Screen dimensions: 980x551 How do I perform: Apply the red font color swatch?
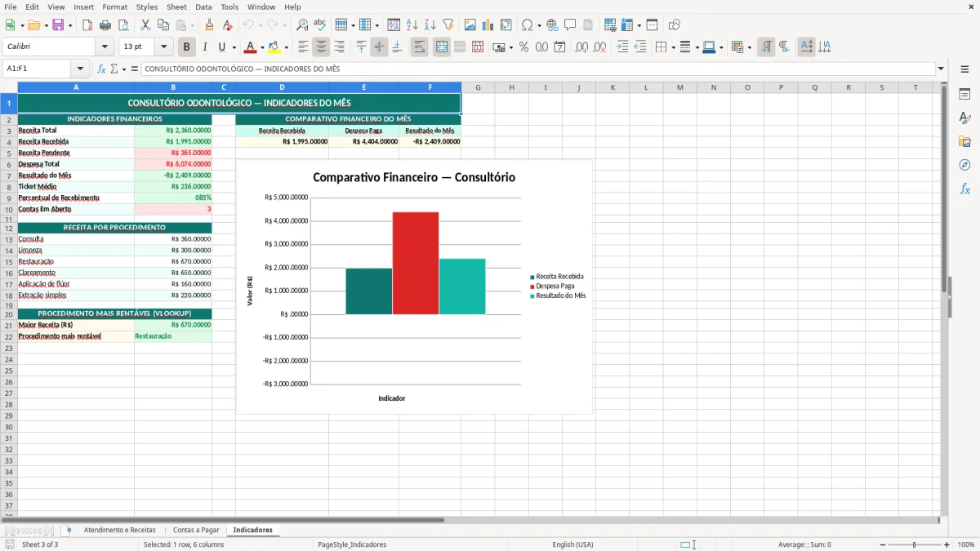[251, 47]
